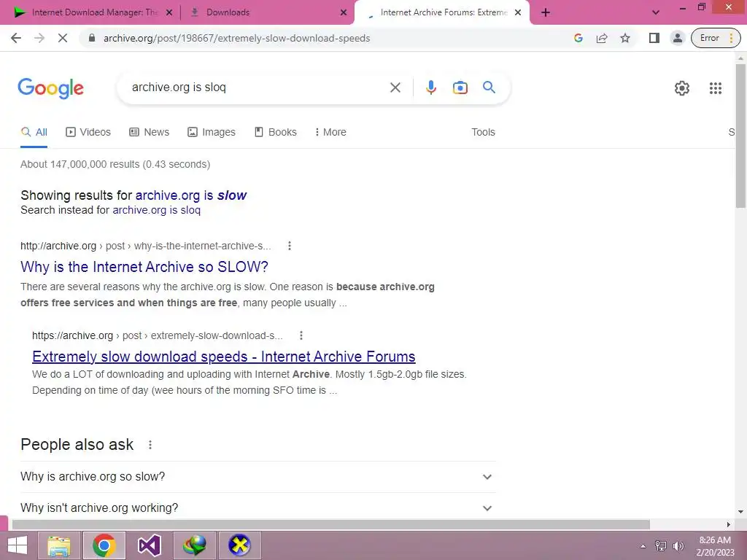Open File Explorer from taskbar
Screen dimensions: 747x560
pyautogui.click(x=59, y=545)
